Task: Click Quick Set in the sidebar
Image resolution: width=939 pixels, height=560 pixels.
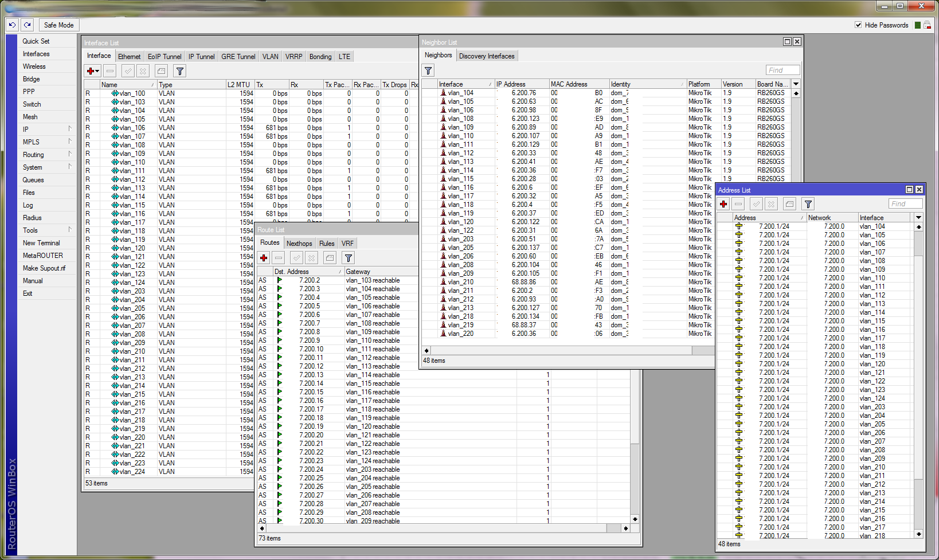Action: (36, 41)
